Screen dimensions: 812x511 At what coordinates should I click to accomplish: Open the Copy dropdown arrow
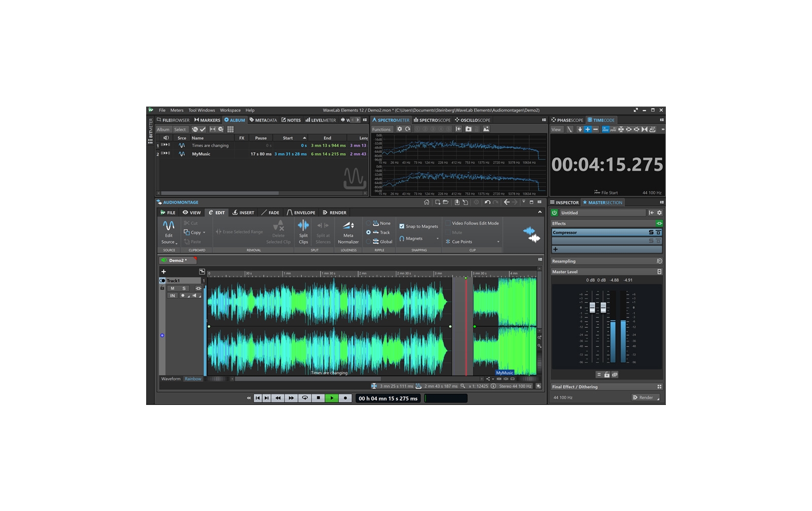204,233
